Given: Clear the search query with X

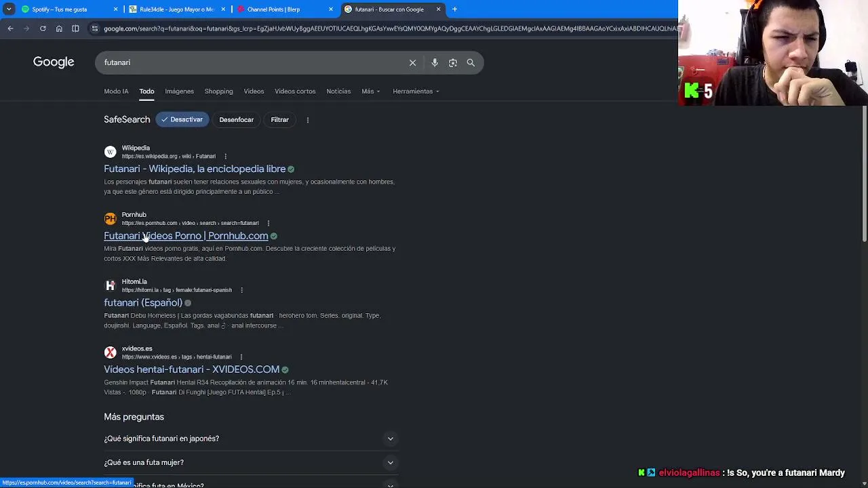Looking at the screenshot, I should (x=412, y=62).
